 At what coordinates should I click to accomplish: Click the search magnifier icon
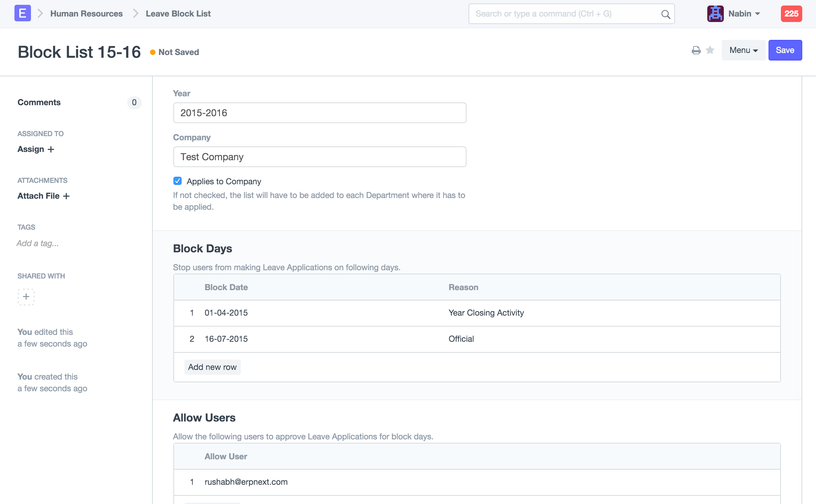click(x=665, y=14)
